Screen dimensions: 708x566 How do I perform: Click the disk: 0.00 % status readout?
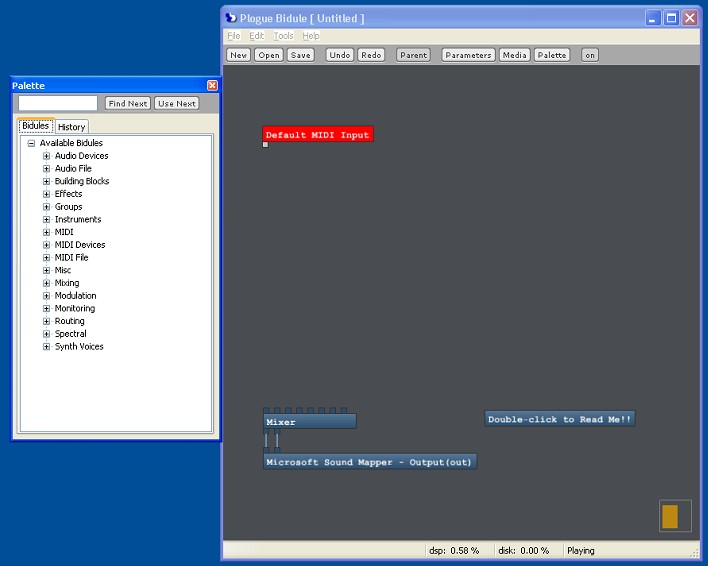tap(524, 551)
